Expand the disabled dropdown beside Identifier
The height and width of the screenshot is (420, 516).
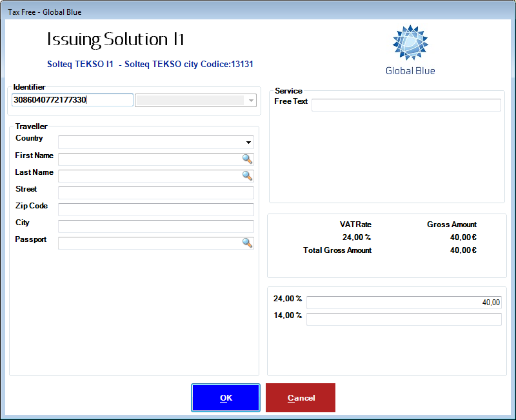tap(251, 101)
